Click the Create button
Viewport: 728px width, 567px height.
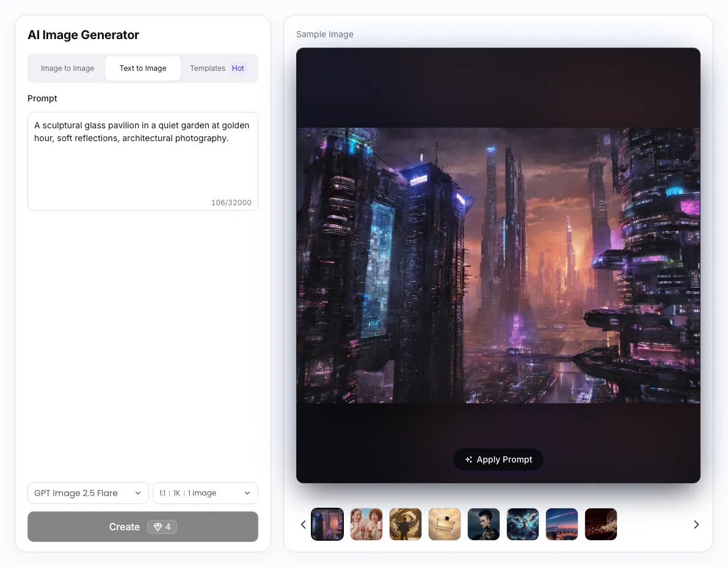click(142, 527)
